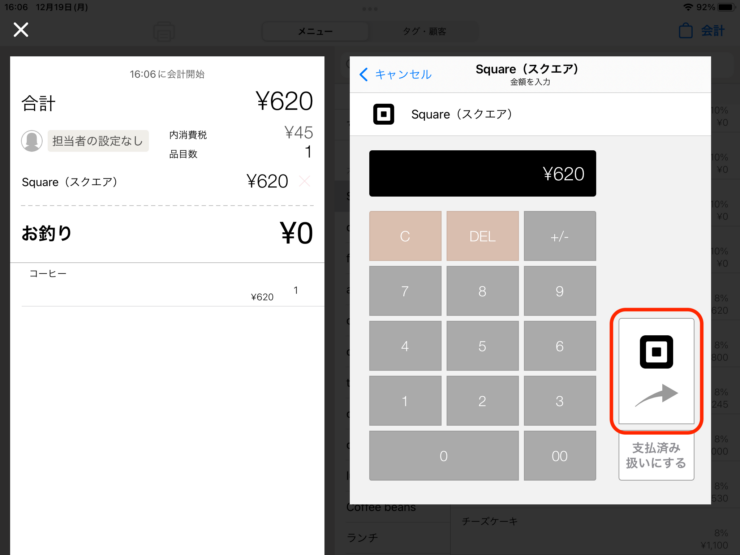Select the Square（スクエア）payment method row
This screenshot has height=555, width=740.
coord(530,114)
